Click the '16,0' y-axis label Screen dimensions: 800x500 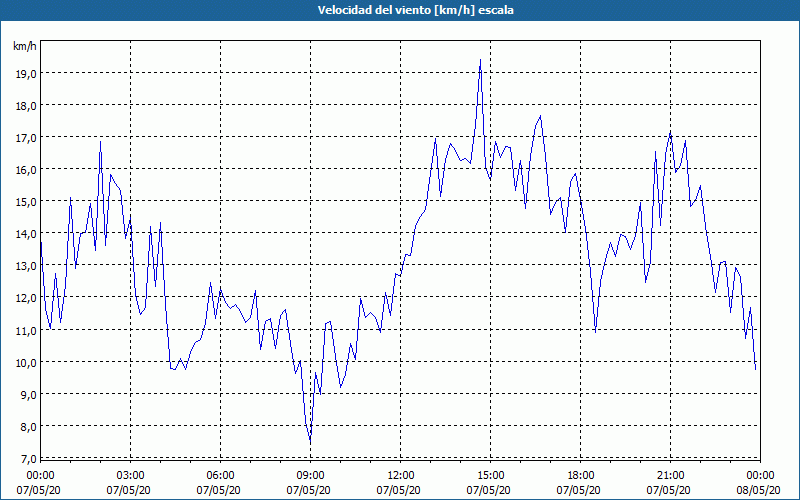[x=26, y=170]
